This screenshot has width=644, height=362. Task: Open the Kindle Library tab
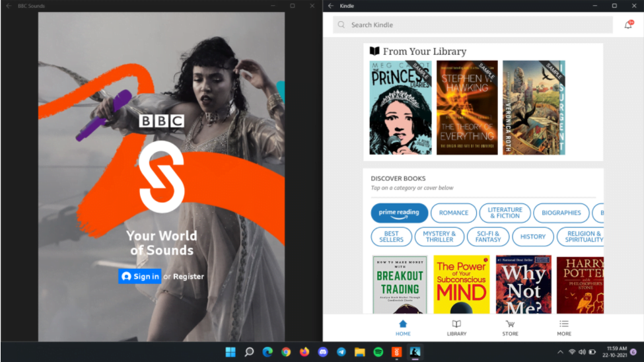coord(456,328)
